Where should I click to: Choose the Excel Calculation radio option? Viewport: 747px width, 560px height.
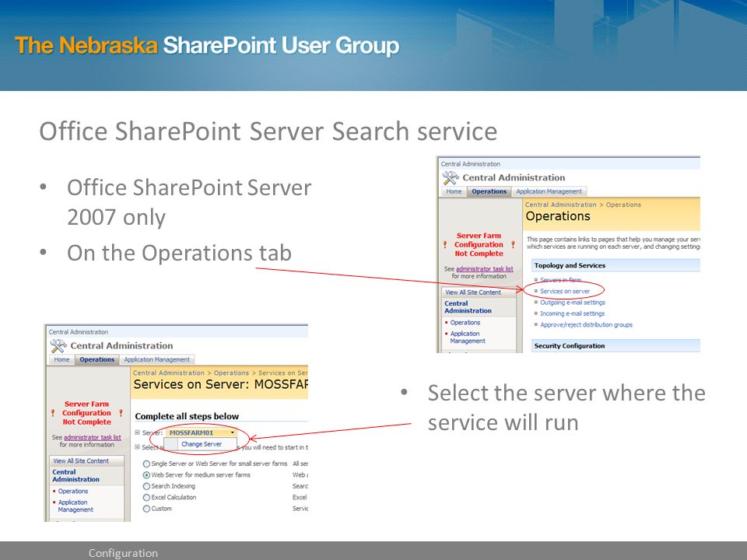(x=147, y=498)
